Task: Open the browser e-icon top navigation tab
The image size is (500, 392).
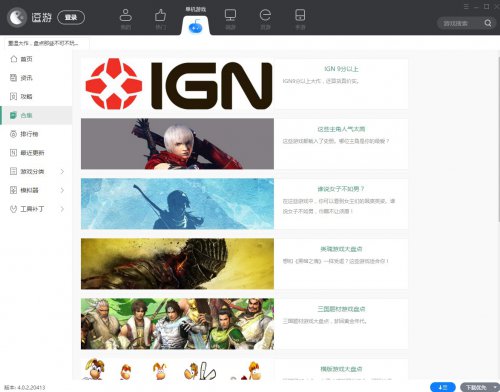Action: click(x=265, y=19)
